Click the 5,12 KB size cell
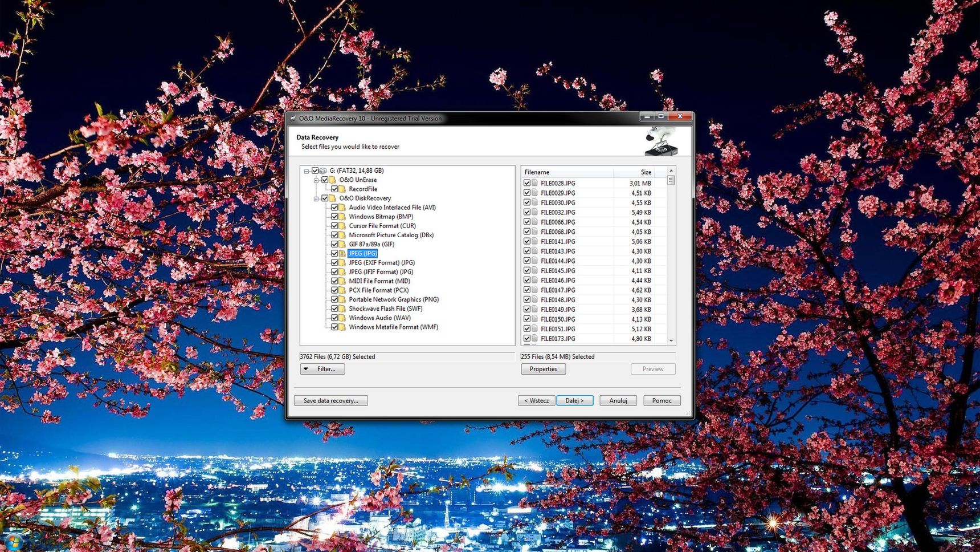This screenshot has width=980, height=552. click(641, 329)
